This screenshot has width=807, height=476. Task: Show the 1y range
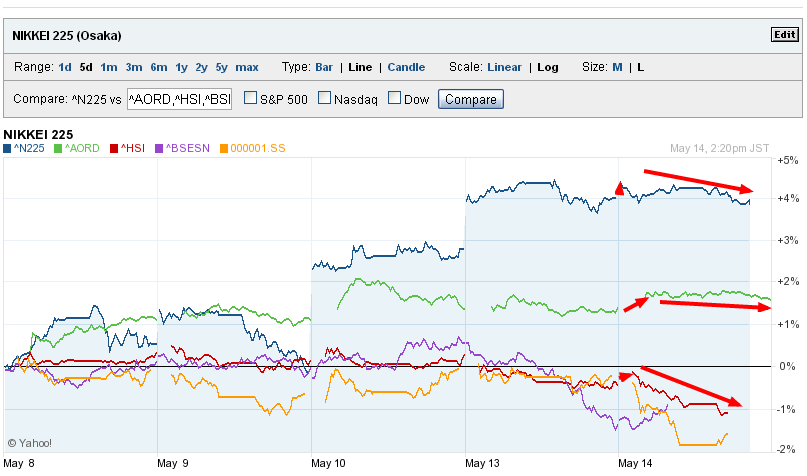(x=181, y=68)
